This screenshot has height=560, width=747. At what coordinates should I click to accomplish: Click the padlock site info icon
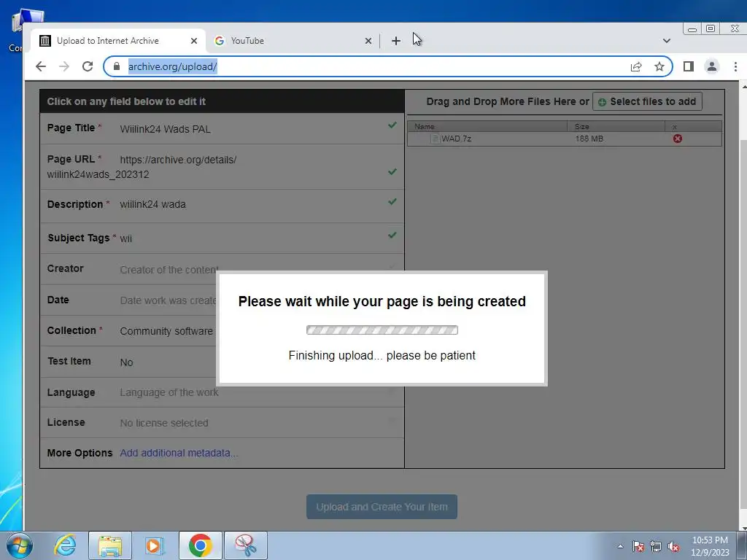click(117, 66)
